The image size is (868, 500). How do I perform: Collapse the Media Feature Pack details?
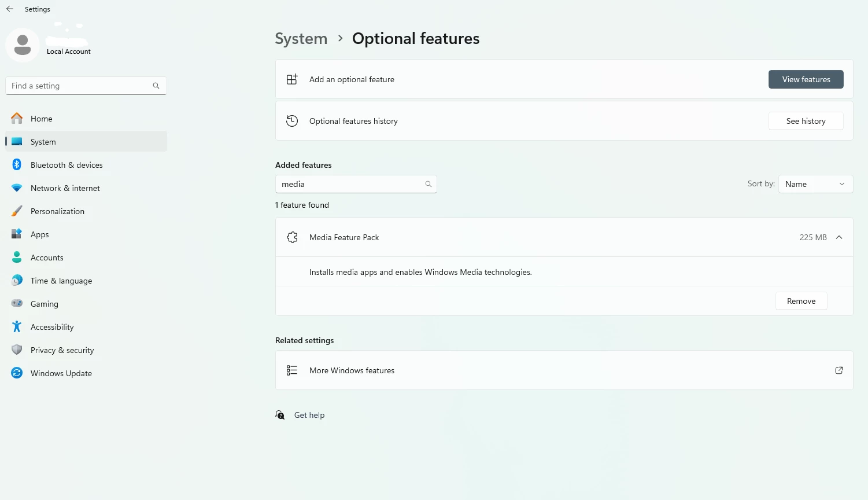[x=839, y=237]
